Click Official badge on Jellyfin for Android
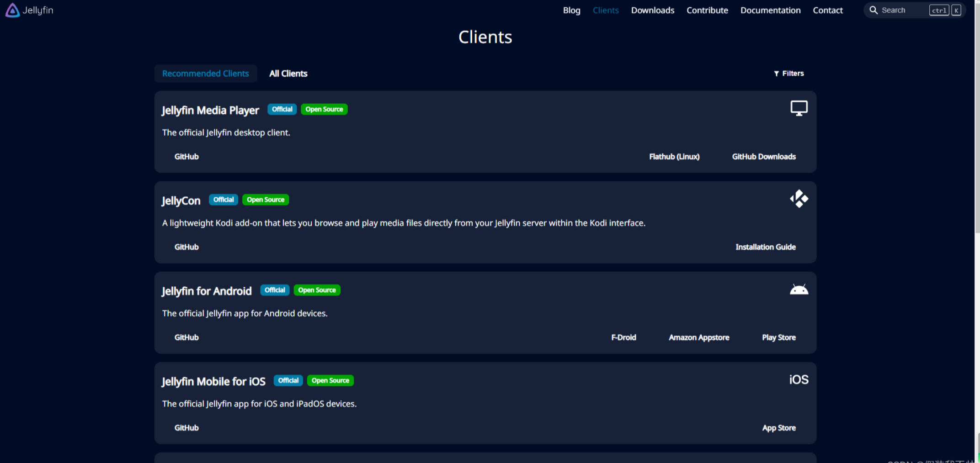This screenshot has height=463, width=980. [x=275, y=290]
